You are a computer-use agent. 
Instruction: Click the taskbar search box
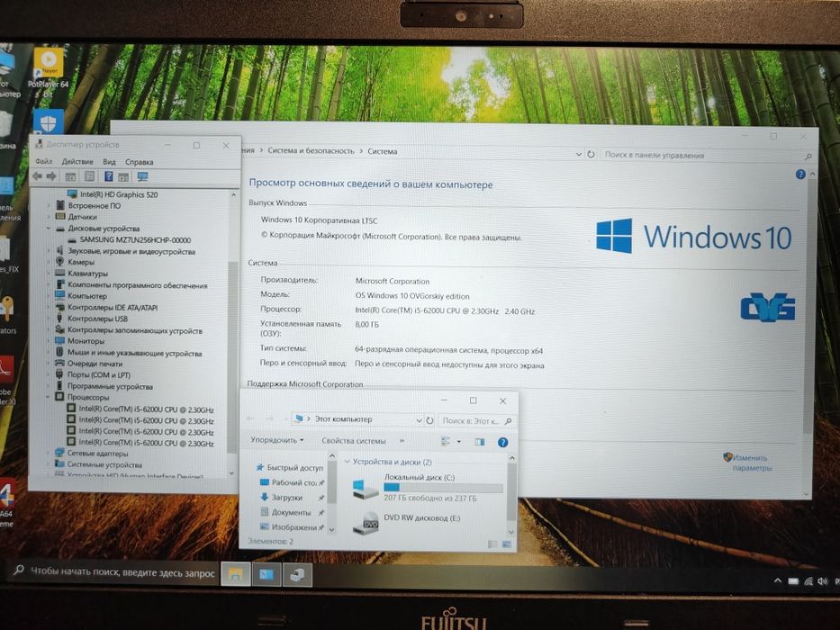[x=114, y=572]
